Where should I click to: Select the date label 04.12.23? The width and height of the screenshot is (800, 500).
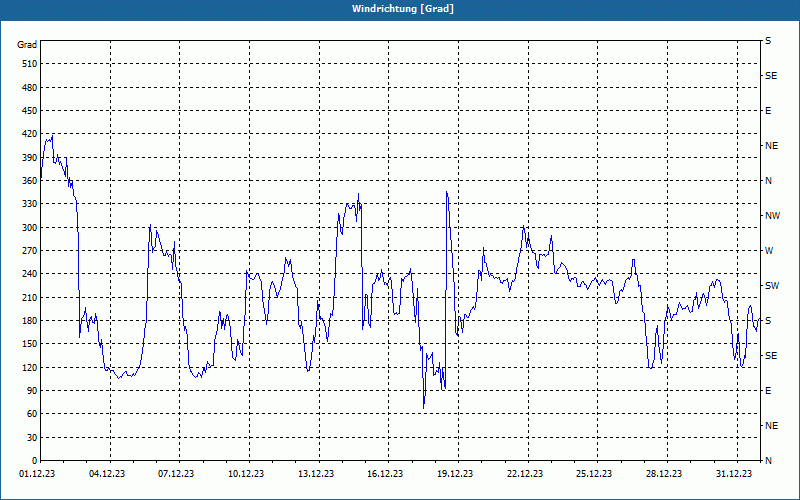[x=107, y=474]
